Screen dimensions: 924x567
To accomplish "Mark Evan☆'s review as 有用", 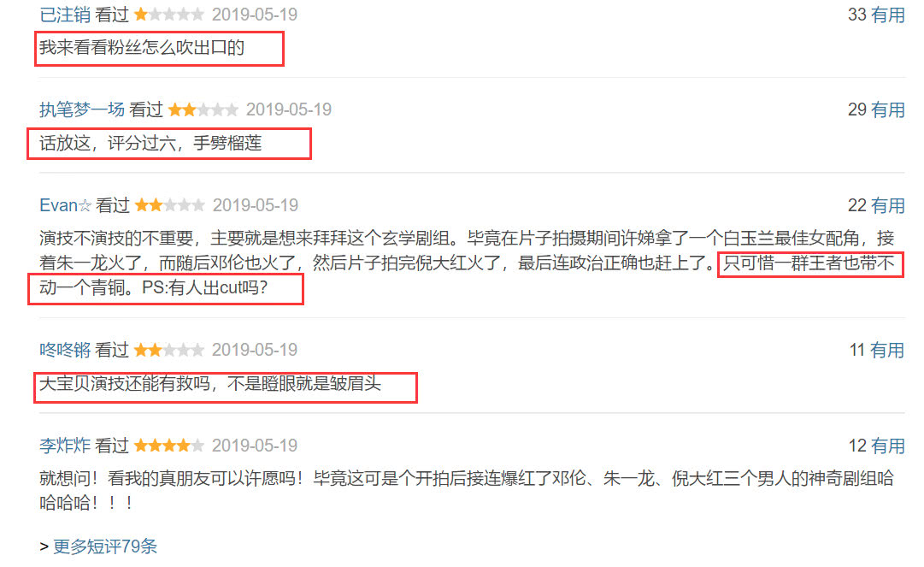I will 887,205.
